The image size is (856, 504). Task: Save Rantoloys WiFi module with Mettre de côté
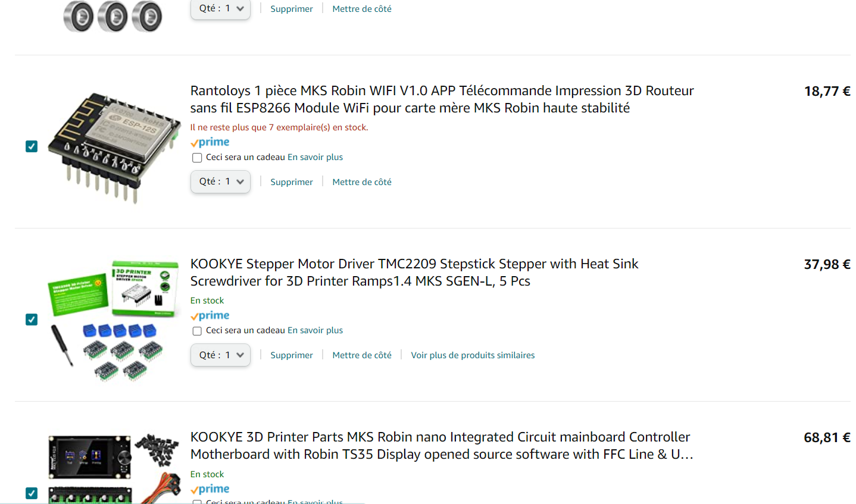click(x=362, y=182)
